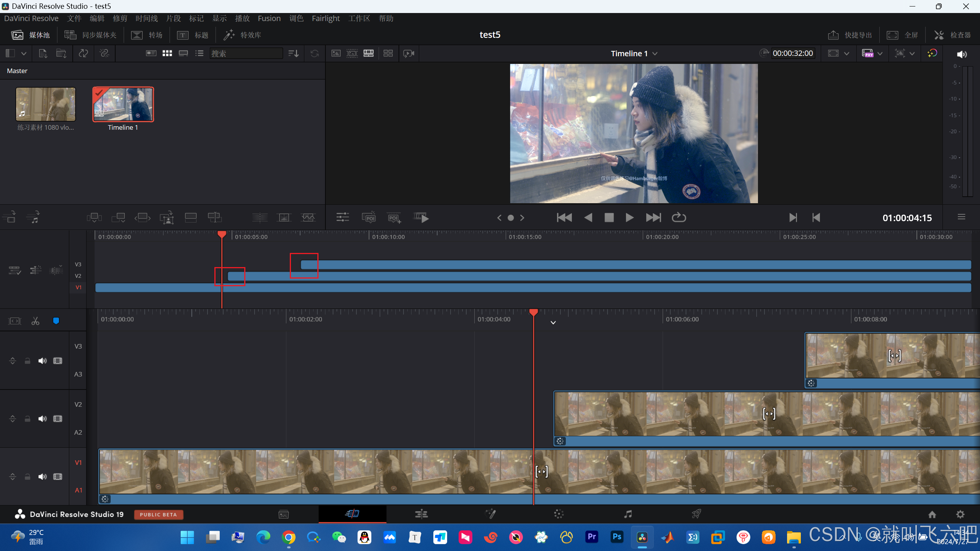The height and width of the screenshot is (551, 980).
Task: Switch media pool to list view
Action: click(199, 54)
